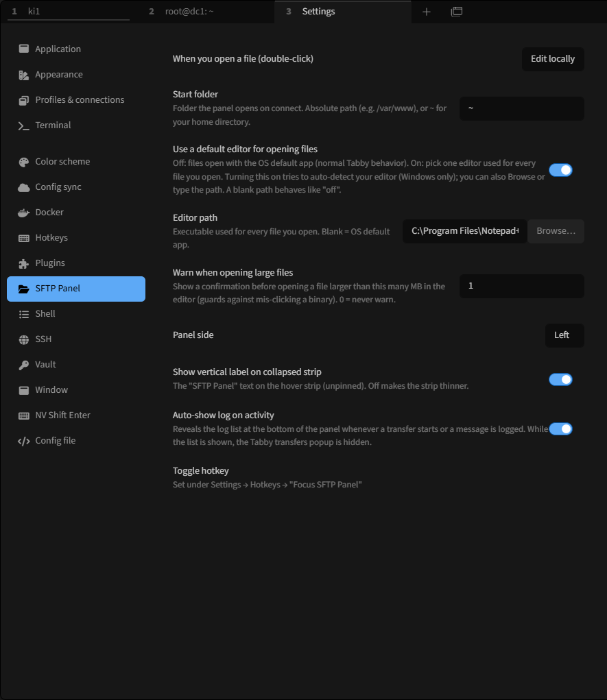Click the Shell list icon
Viewport: 607px width, 700px height.
pos(24,314)
